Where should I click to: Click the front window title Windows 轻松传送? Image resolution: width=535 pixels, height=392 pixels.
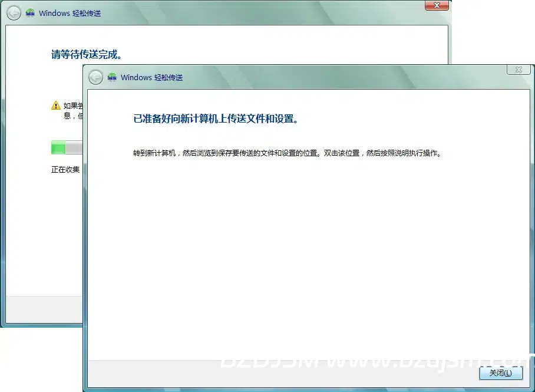click(152, 77)
